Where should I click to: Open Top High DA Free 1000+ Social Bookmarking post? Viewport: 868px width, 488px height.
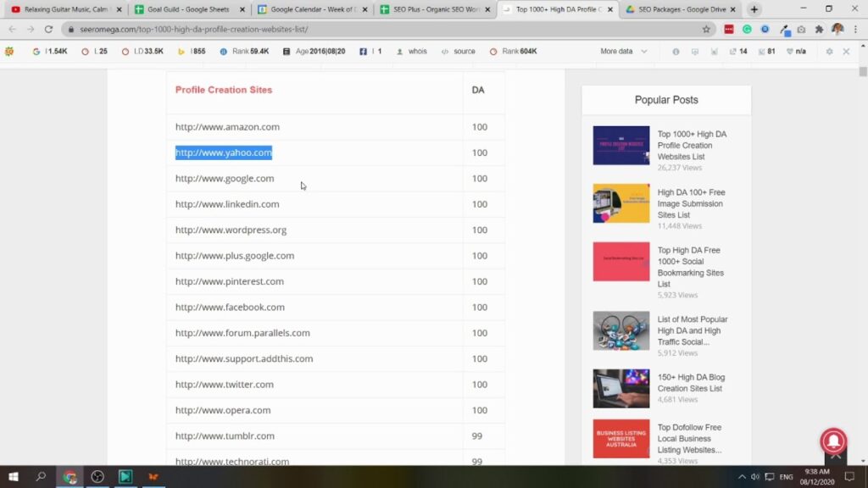[x=691, y=267]
